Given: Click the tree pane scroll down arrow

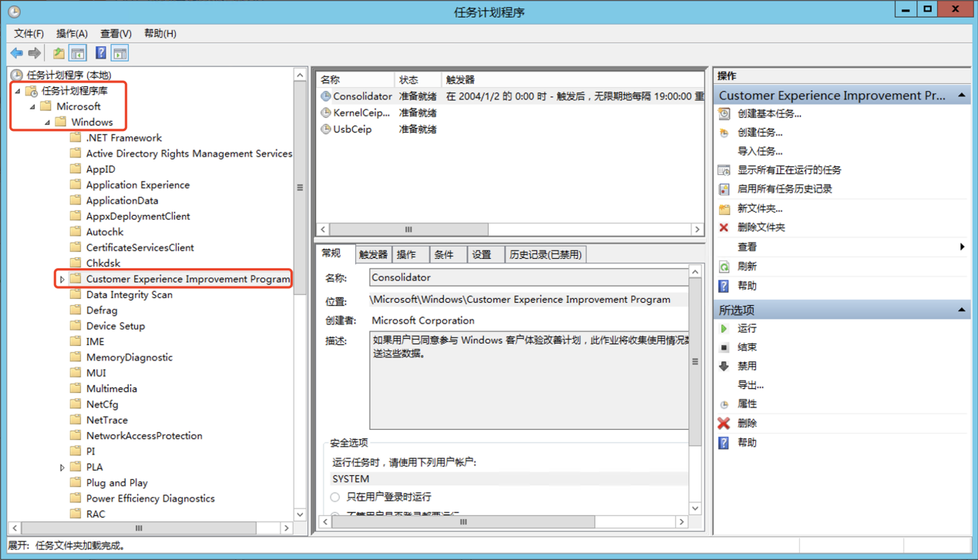Looking at the screenshot, I should point(300,515).
